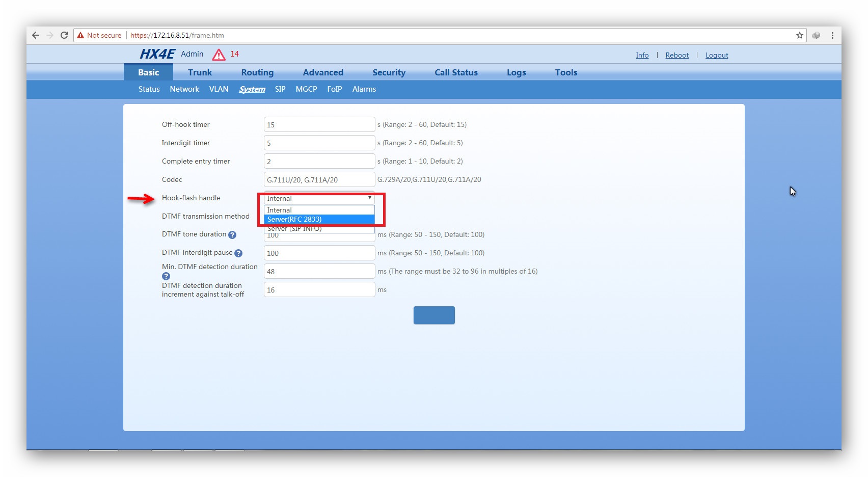Viewport: 868px width, 477px height.
Task: Open the Alarms submenu page
Action: (x=364, y=89)
